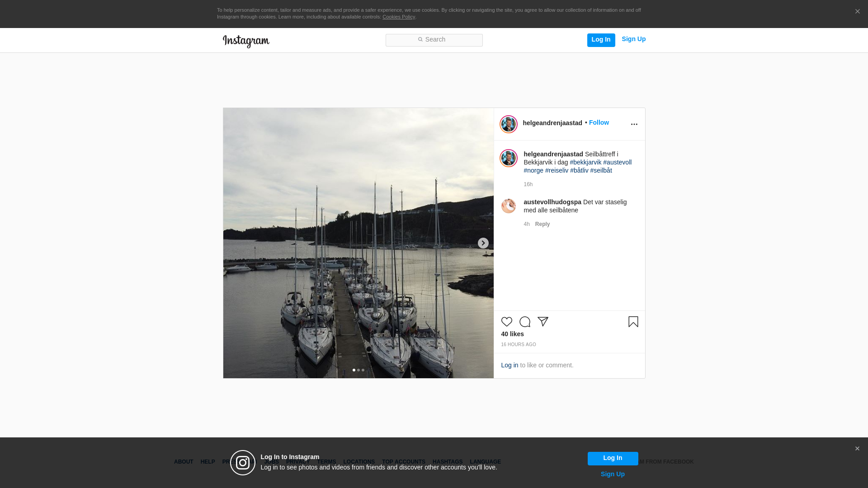Dismiss the cookie notice banner
The height and width of the screenshot is (488, 868).
(x=857, y=12)
